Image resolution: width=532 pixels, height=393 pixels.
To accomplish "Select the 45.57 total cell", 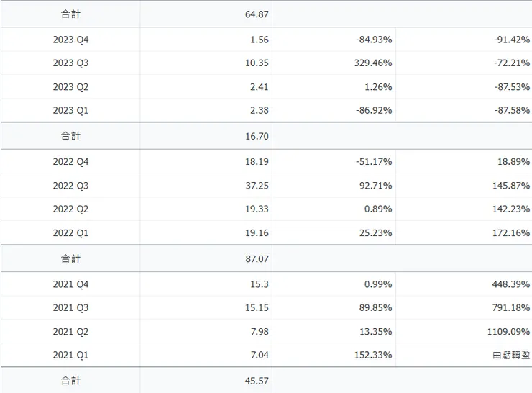I will click(257, 380).
